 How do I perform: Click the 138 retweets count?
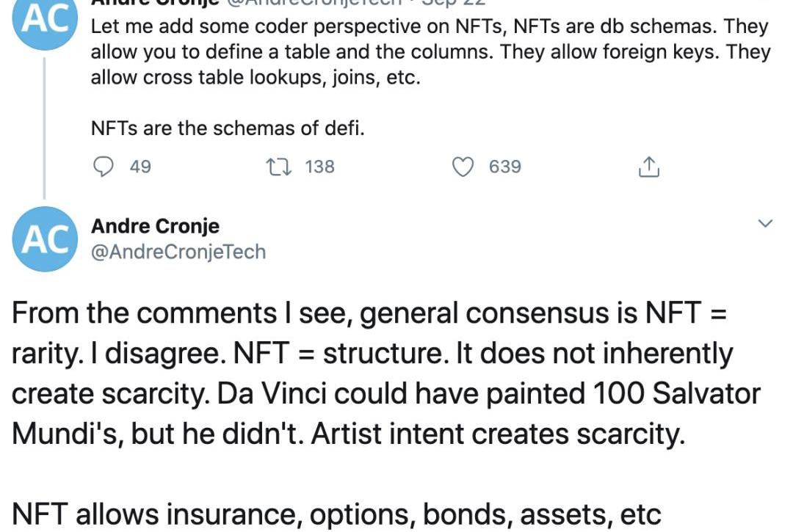point(319,167)
